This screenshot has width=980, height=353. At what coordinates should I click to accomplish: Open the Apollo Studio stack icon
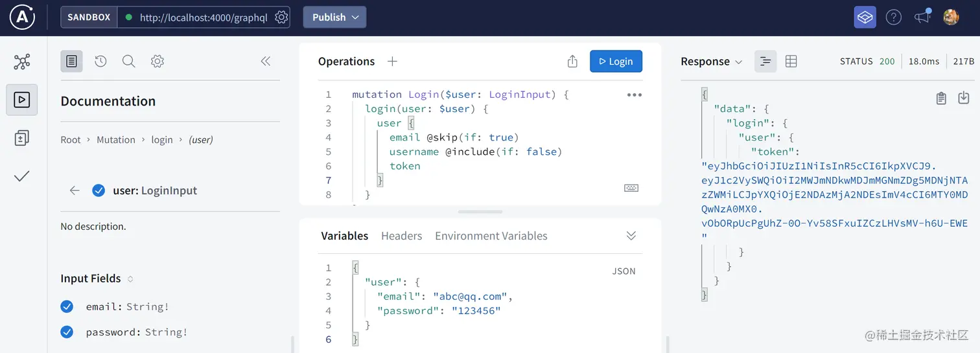coord(865,17)
